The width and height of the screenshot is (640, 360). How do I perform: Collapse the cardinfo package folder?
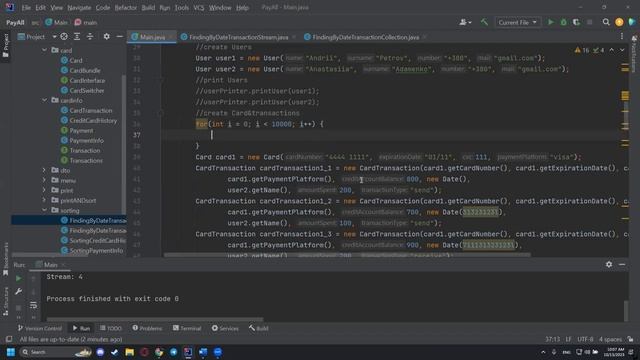pyautogui.click(x=44, y=100)
